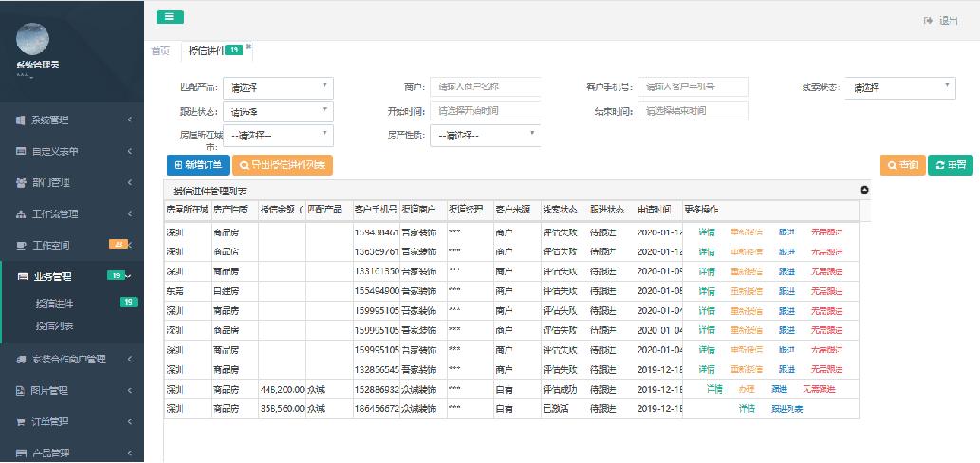Focus the 结束时间 date field
The height and width of the screenshot is (463, 980).
(693, 111)
